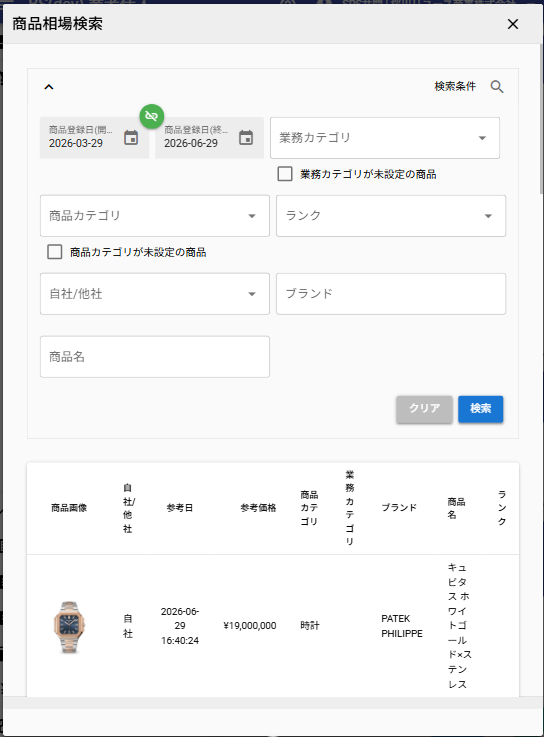Close the 商品相場検索 dialog
This screenshot has height=737, width=544.
point(512,24)
